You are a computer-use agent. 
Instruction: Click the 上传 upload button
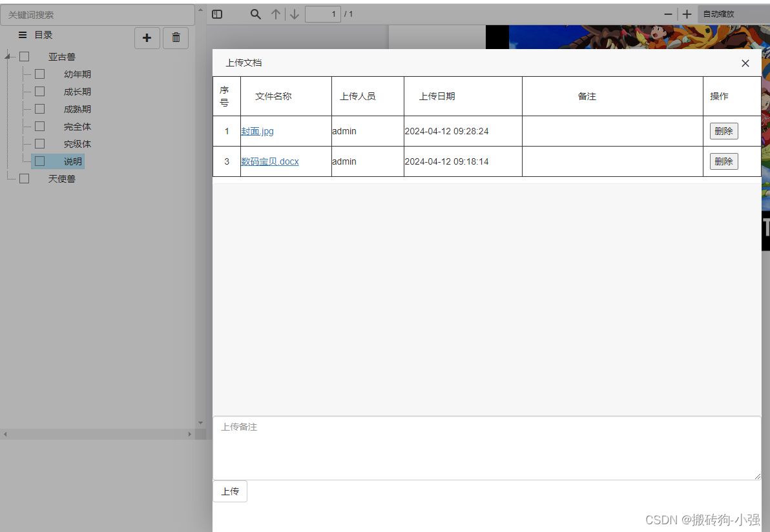pyautogui.click(x=230, y=491)
